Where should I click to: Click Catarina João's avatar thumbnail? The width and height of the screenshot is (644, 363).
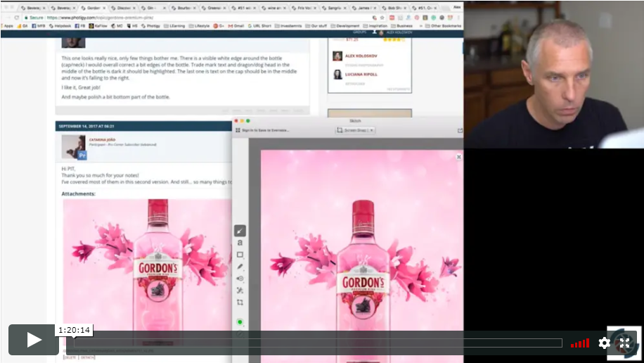[x=74, y=147]
